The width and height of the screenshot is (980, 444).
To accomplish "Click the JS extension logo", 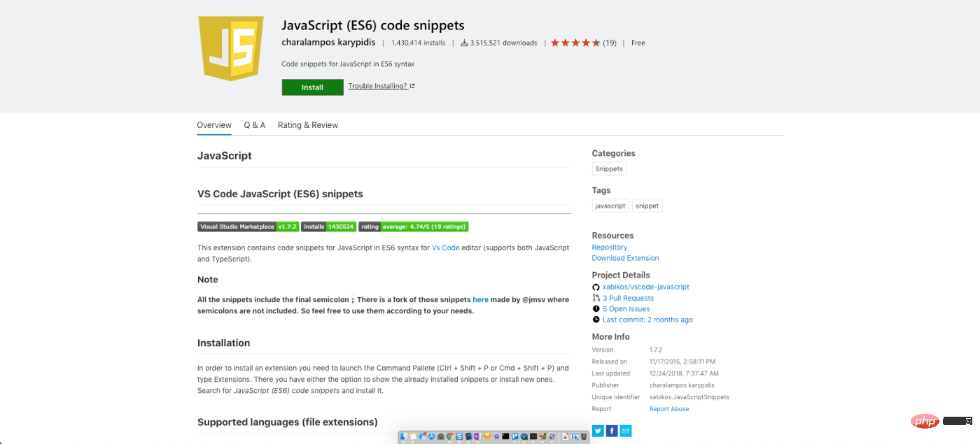I will [231, 48].
